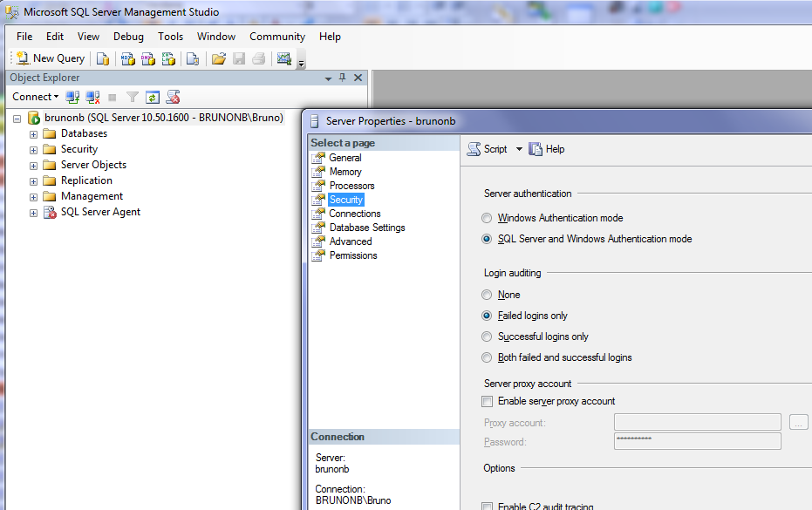Open the Debug menu
This screenshot has width=812, height=510.
coord(128,37)
